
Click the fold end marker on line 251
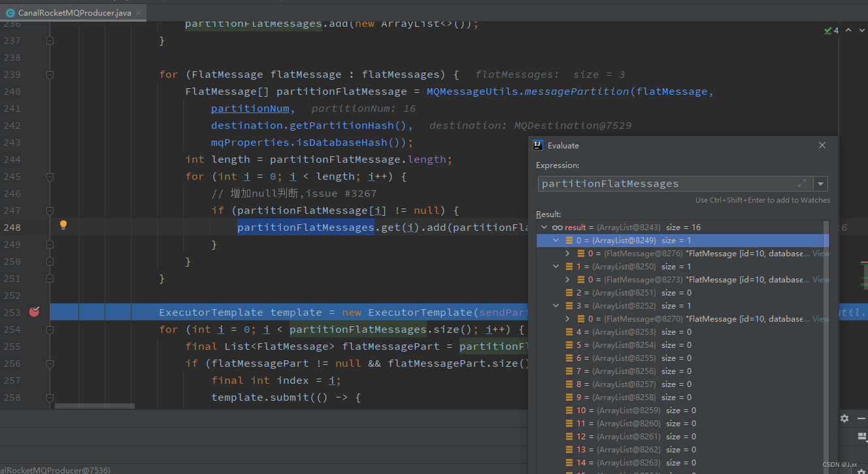click(x=50, y=279)
